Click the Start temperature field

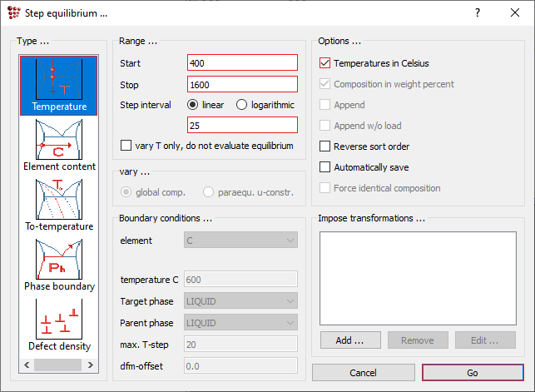242,63
